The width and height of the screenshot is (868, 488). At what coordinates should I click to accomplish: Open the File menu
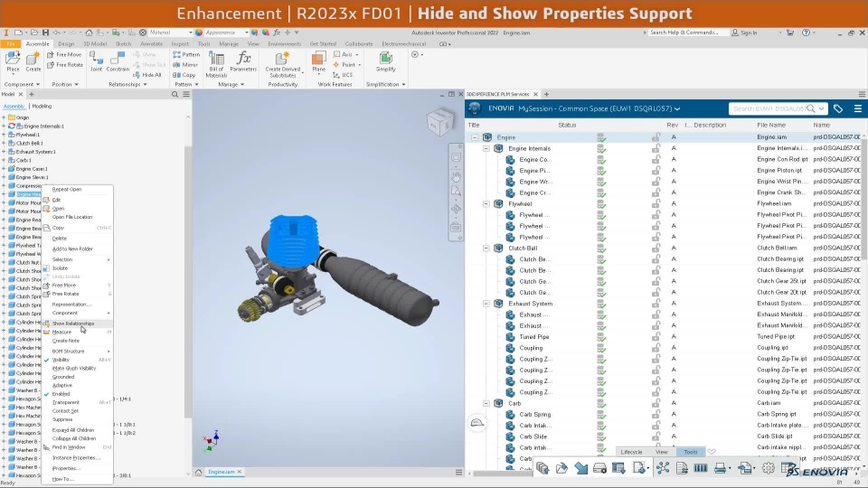pos(11,43)
